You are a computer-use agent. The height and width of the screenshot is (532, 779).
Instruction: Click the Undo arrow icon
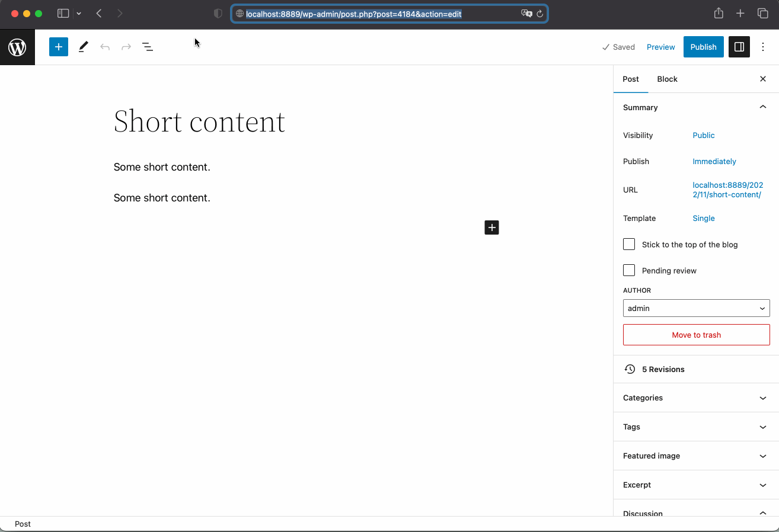coord(104,47)
